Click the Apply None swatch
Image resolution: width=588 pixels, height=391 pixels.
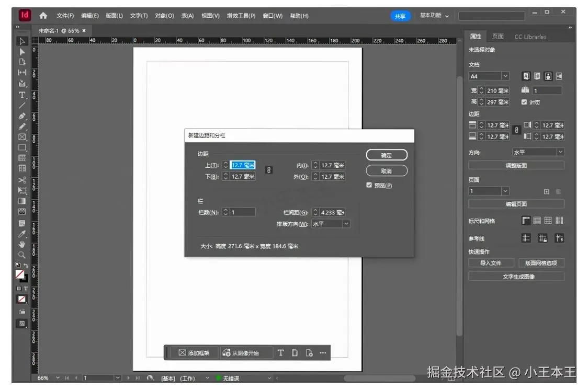tap(22, 299)
